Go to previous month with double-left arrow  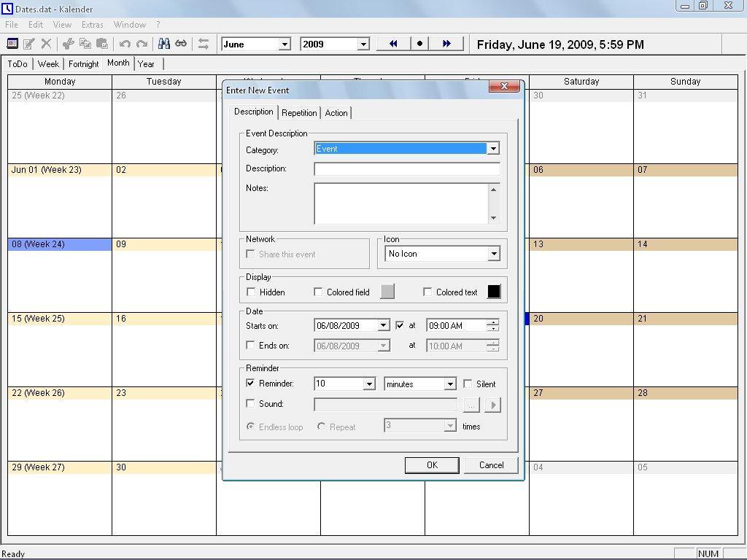(393, 44)
